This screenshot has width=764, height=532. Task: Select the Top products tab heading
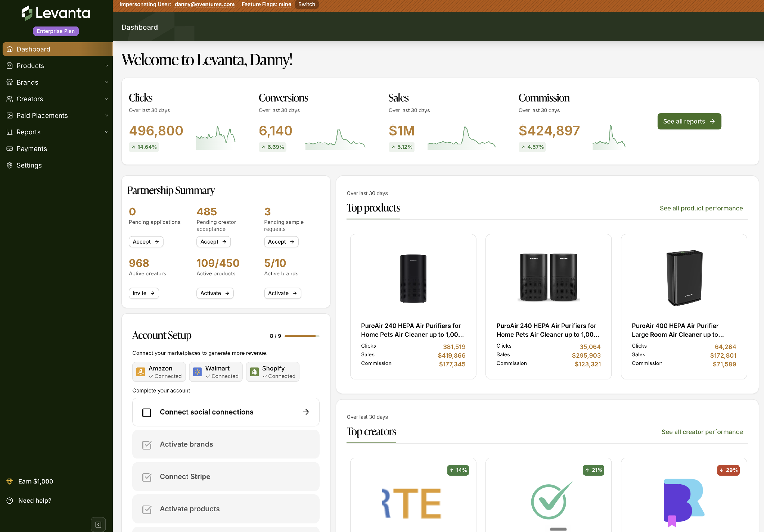(373, 208)
